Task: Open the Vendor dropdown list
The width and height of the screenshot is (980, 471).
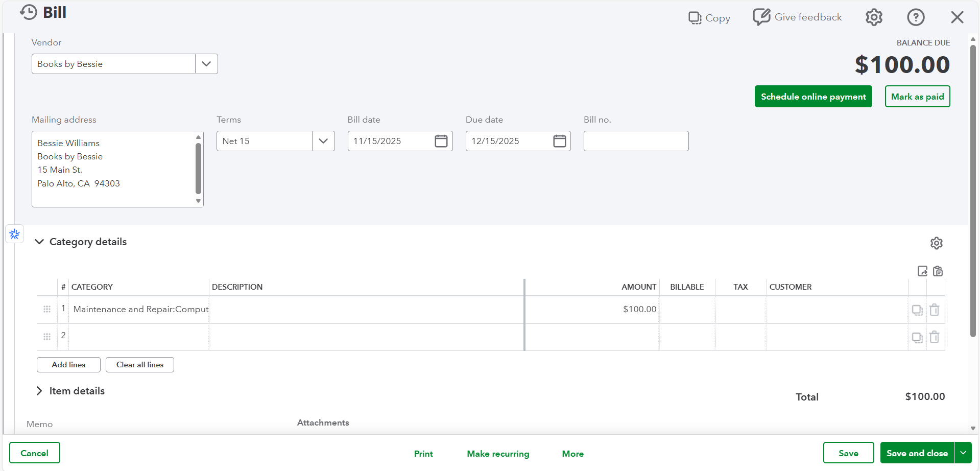Action: point(206,64)
